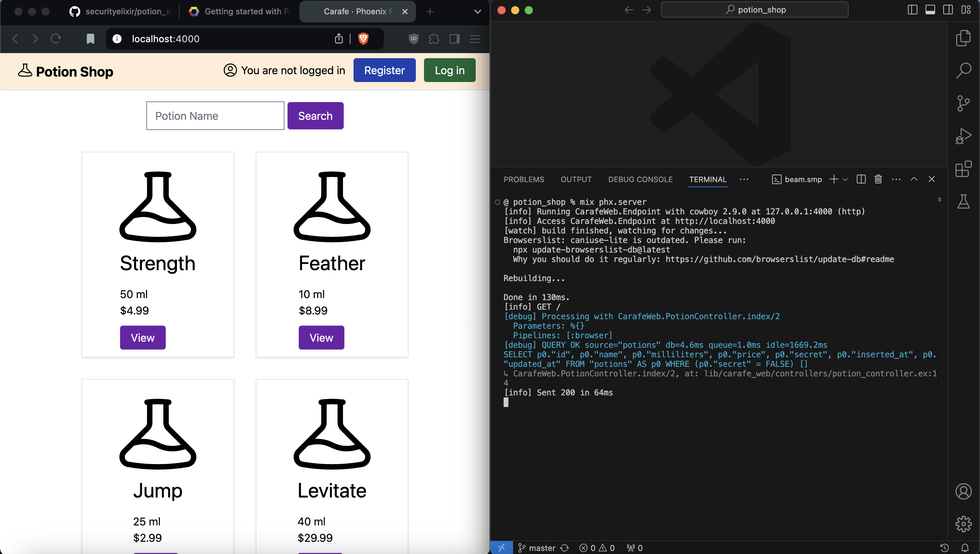Select the TERMINAL tab
980x554 pixels.
[x=708, y=179]
